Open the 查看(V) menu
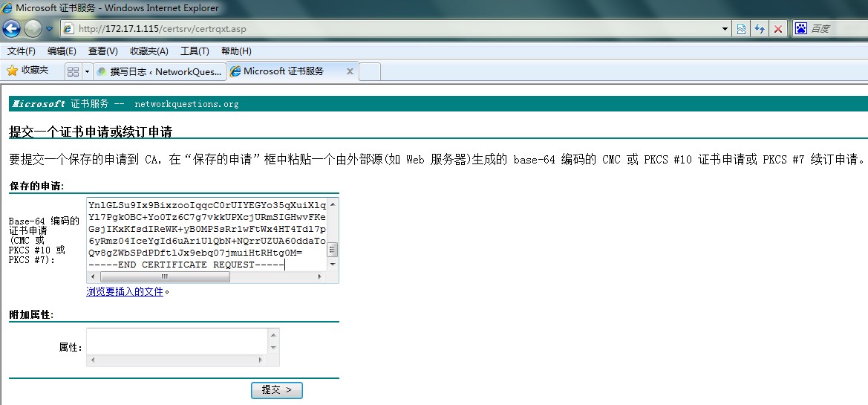Screen dimensions: 868x405 (103, 51)
